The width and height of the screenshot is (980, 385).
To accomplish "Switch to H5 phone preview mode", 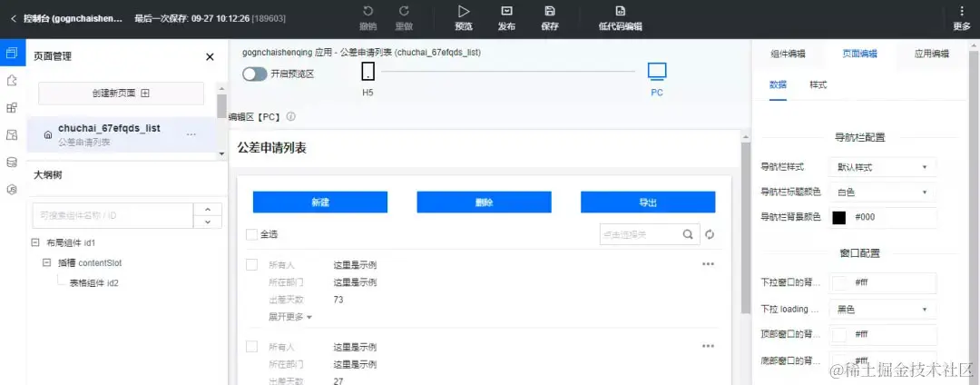I will (x=368, y=71).
